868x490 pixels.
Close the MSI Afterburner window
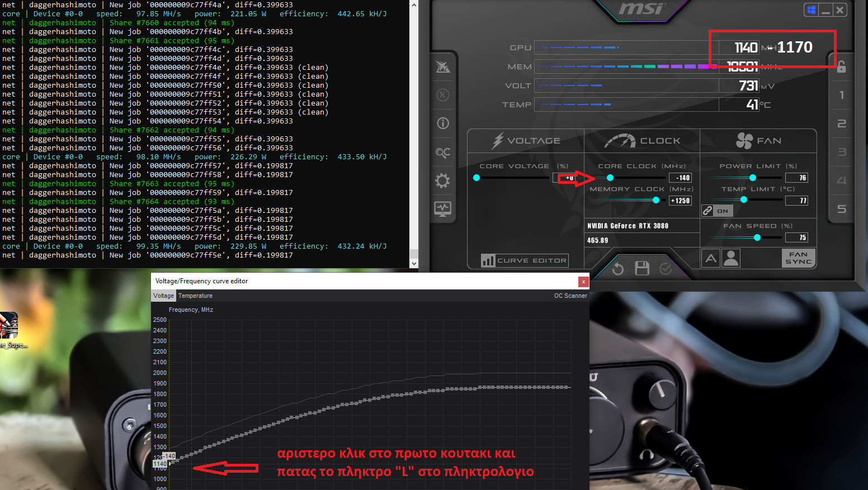(839, 9)
